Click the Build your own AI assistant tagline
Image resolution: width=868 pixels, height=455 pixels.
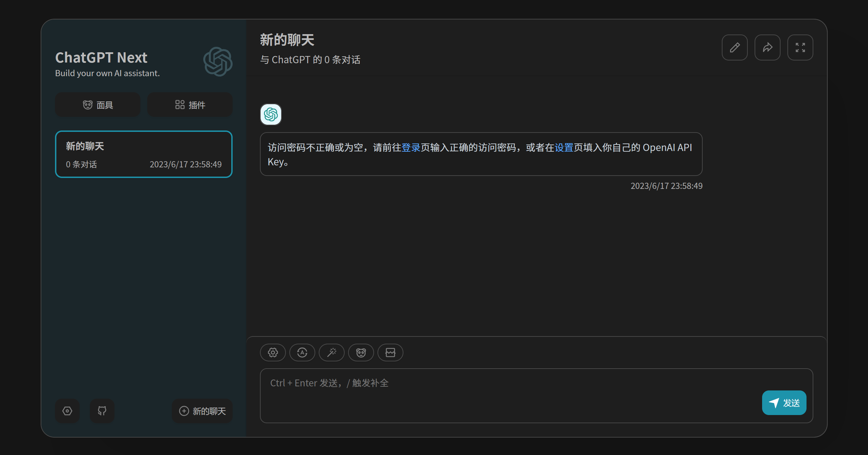click(107, 73)
